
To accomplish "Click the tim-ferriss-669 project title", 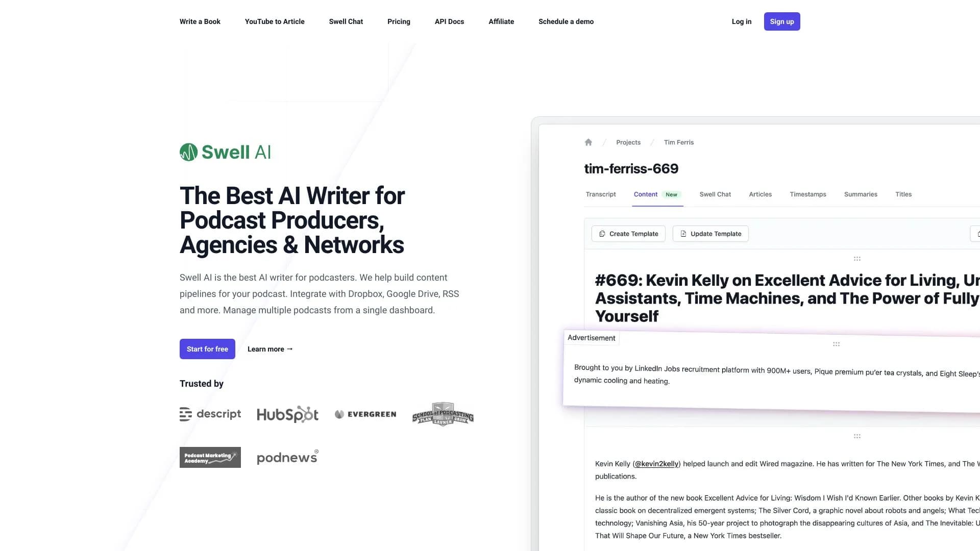I will (631, 168).
